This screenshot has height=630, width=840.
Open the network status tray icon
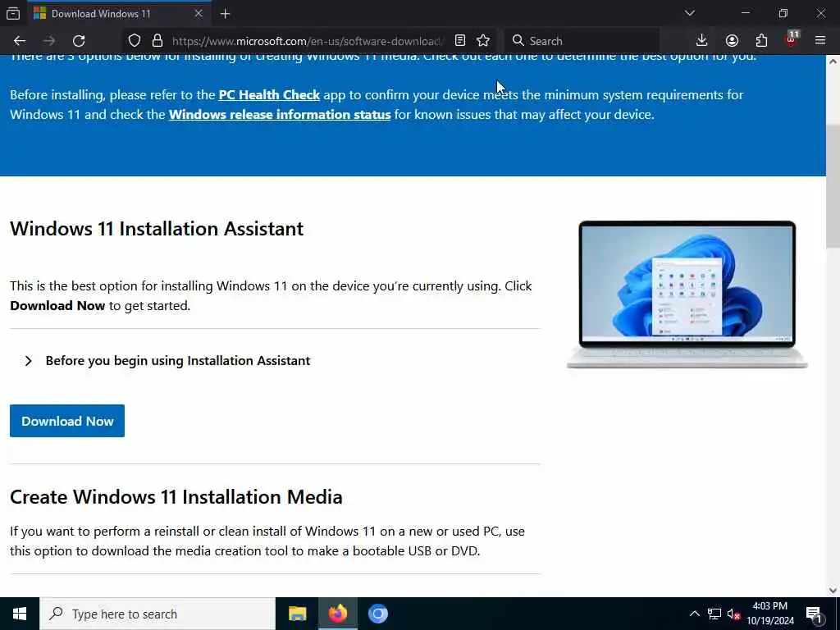pyautogui.click(x=714, y=614)
